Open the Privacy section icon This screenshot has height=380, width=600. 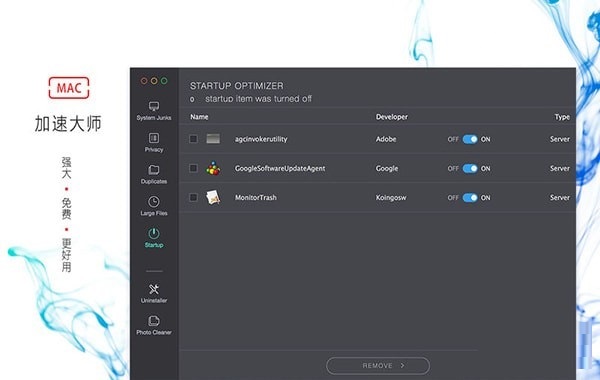click(x=154, y=138)
